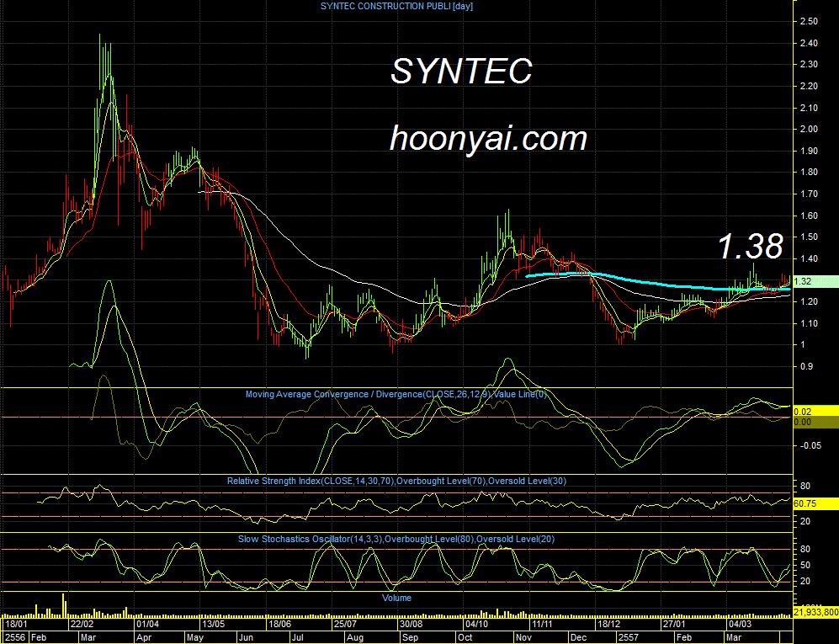Click the Oct month label

(x=465, y=637)
